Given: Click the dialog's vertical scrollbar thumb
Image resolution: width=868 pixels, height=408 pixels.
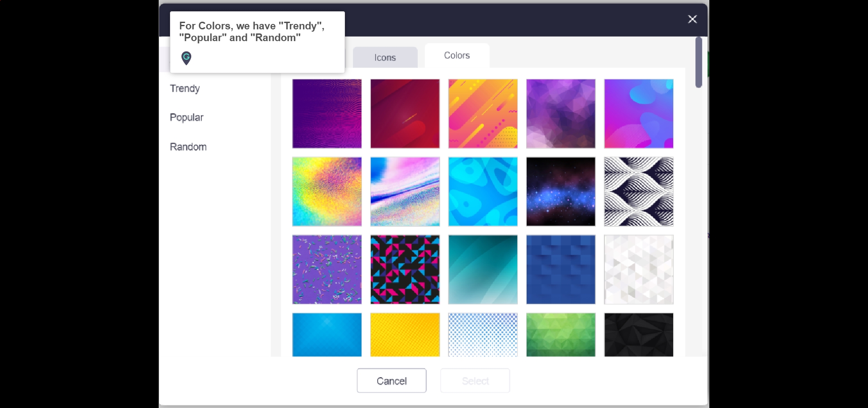Looking at the screenshot, I should point(698,62).
